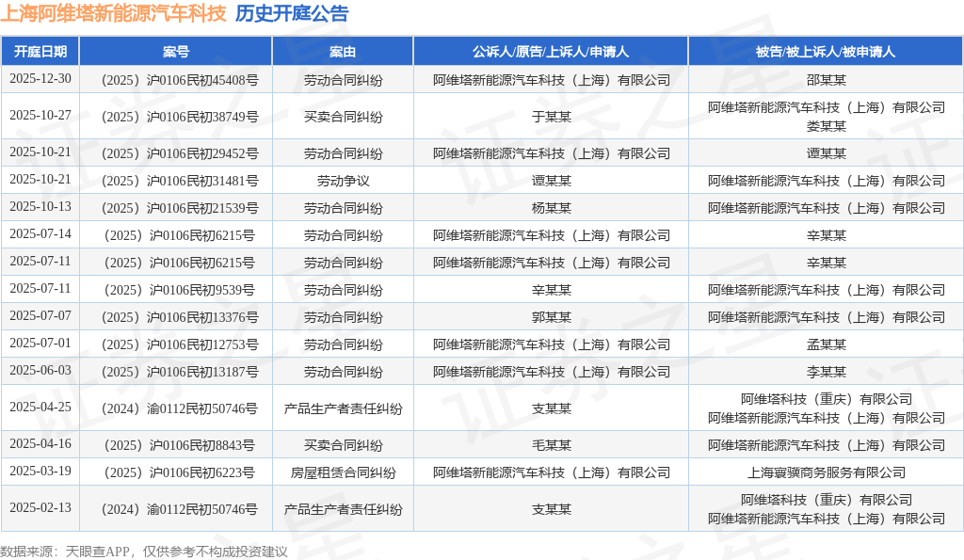964x560 pixels.
Task: Select the date cell 2025-07-07
Action: (x=40, y=316)
